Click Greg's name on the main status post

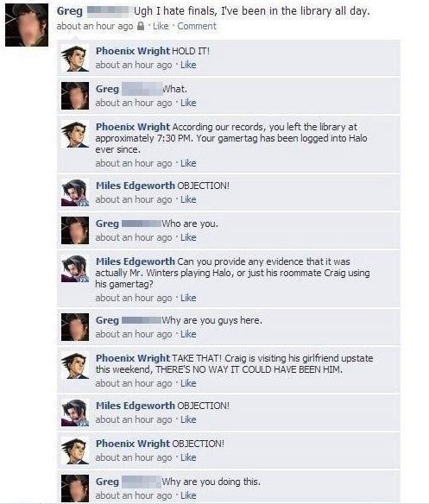point(69,11)
